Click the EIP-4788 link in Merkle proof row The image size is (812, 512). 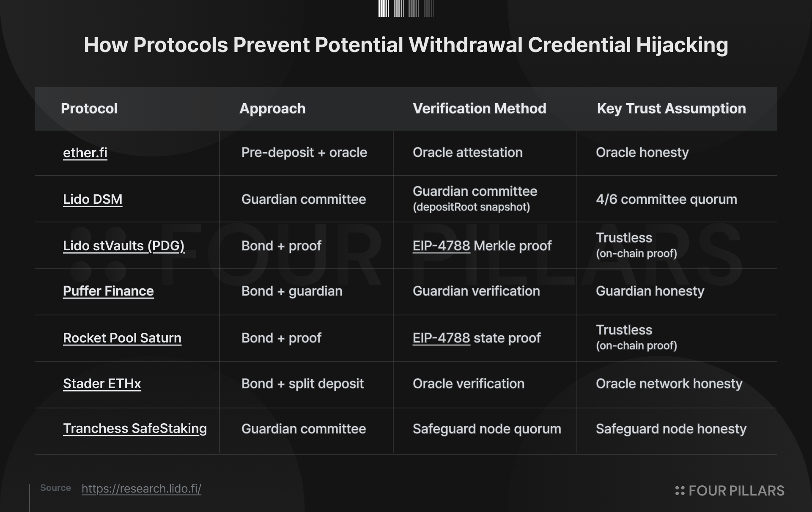point(441,246)
